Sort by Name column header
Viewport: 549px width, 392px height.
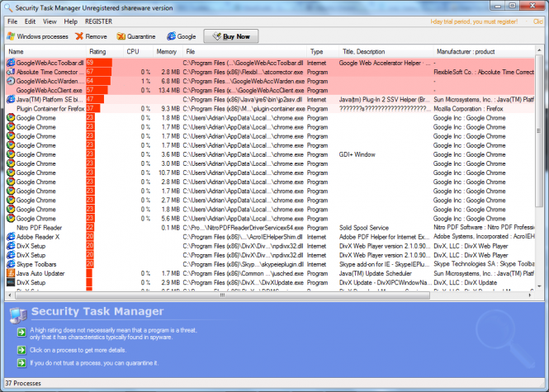(x=45, y=52)
